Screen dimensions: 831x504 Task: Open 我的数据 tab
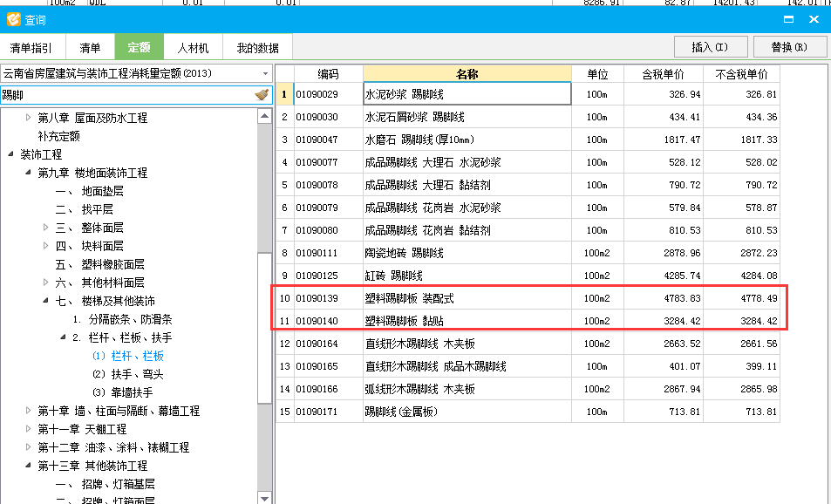(x=257, y=48)
